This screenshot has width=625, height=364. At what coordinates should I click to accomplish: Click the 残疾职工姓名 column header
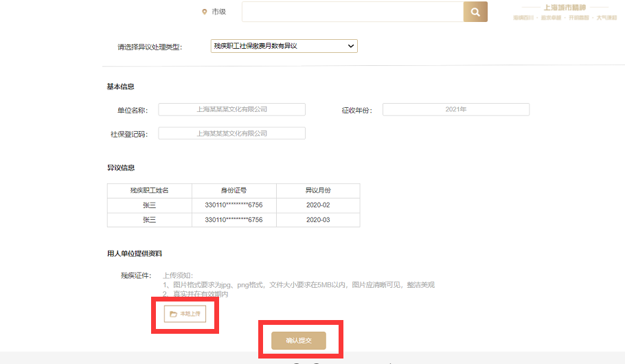149,190
